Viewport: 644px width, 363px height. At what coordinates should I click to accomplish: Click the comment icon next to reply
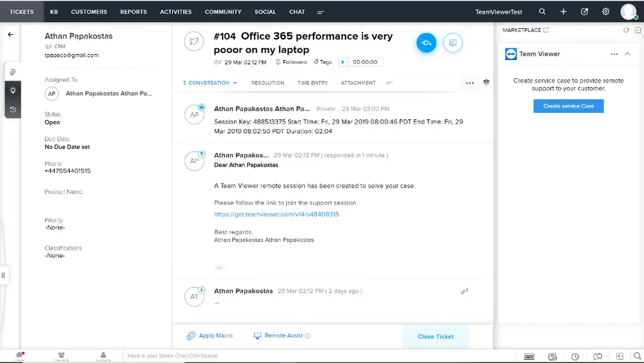click(453, 43)
